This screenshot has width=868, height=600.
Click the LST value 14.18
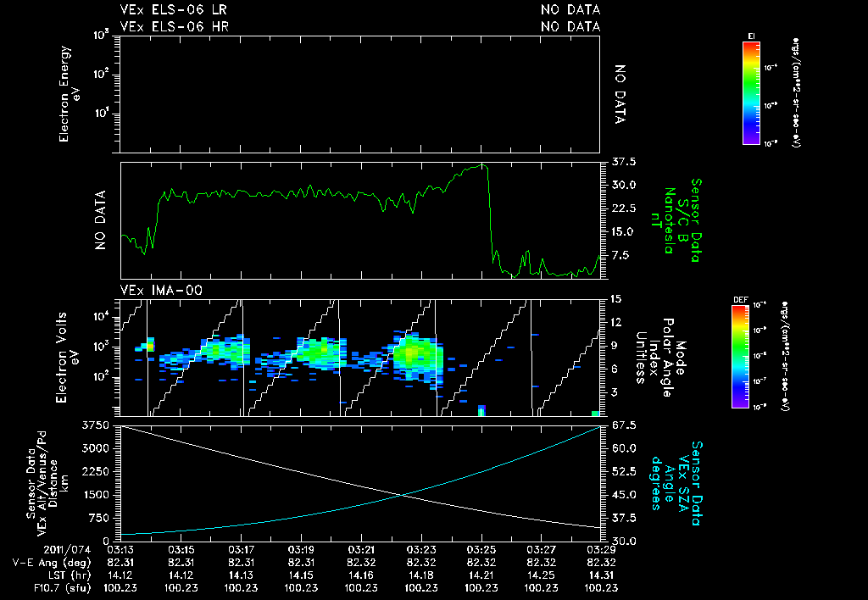click(x=421, y=575)
